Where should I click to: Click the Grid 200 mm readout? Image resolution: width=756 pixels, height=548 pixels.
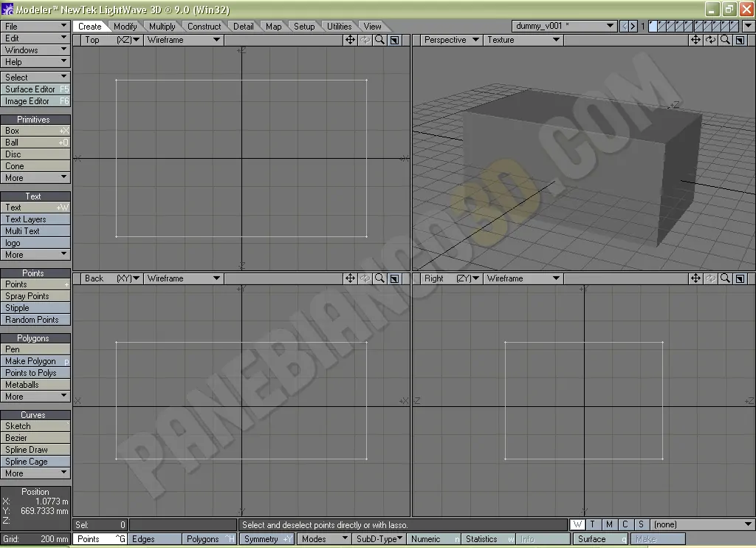(x=35, y=539)
